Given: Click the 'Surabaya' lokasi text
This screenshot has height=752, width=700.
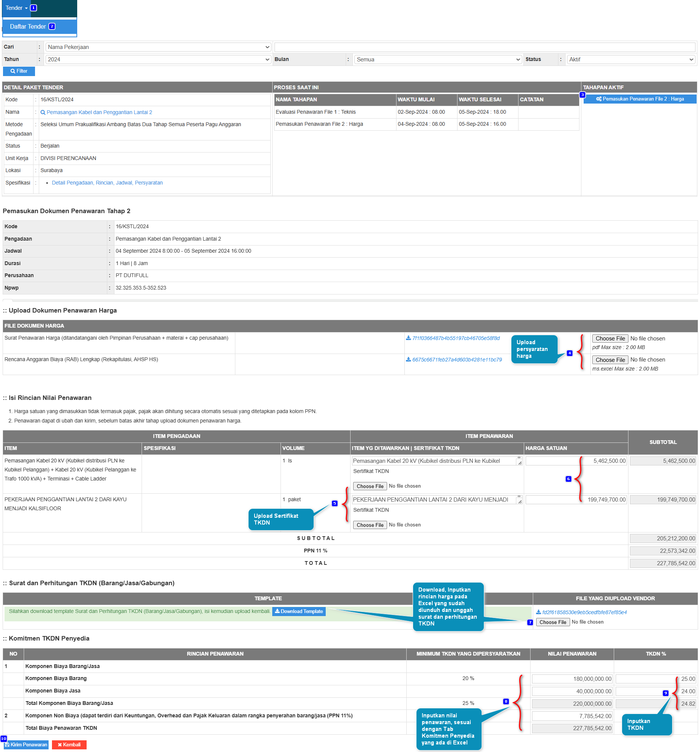Looking at the screenshot, I should pos(52,170).
